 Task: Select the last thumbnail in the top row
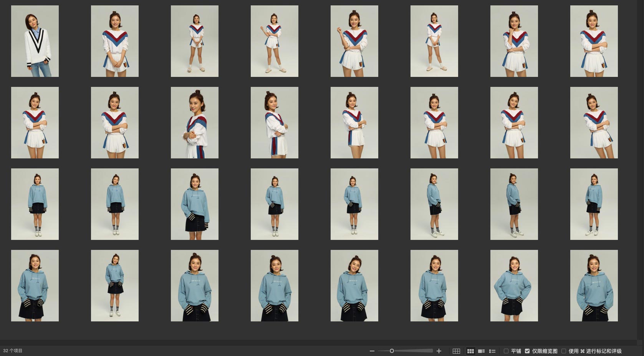pos(594,41)
